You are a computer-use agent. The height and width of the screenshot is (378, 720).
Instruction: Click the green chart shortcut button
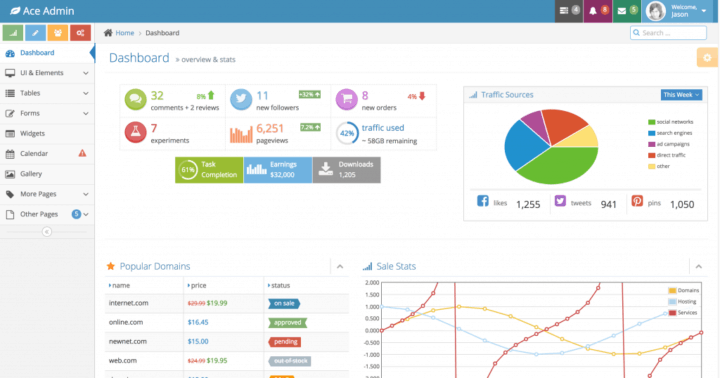[x=13, y=33]
